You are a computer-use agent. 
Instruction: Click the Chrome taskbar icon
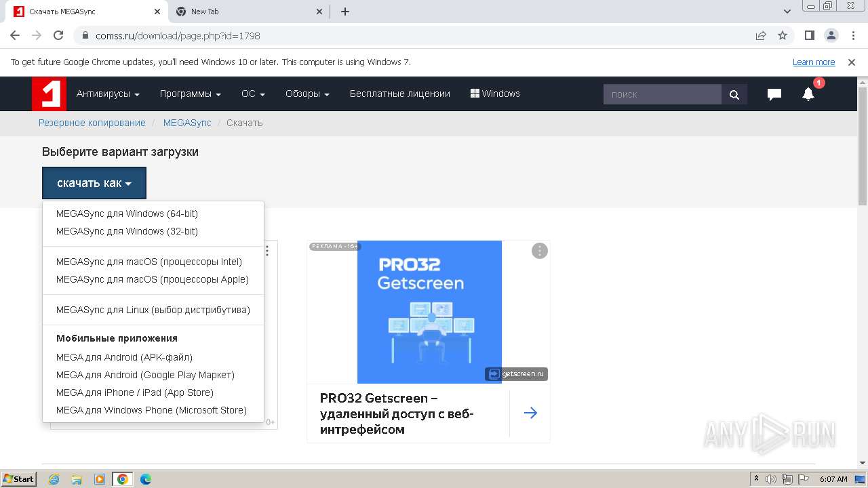click(x=123, y=479)
